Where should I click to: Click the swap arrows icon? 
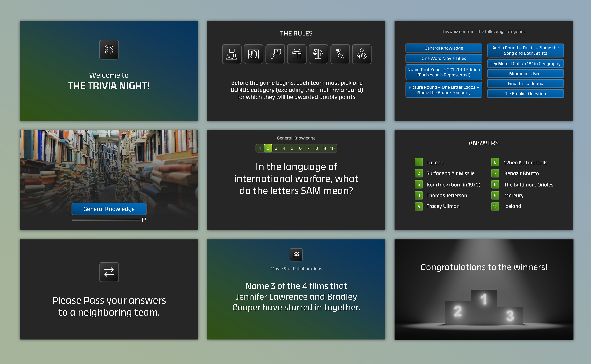[x=109, y=272]
